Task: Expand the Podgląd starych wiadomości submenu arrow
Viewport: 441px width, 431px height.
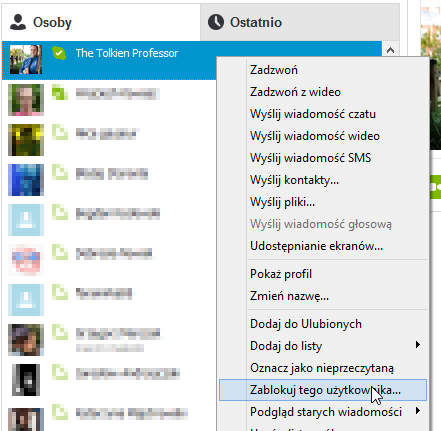Action: [x=418, y=410]
